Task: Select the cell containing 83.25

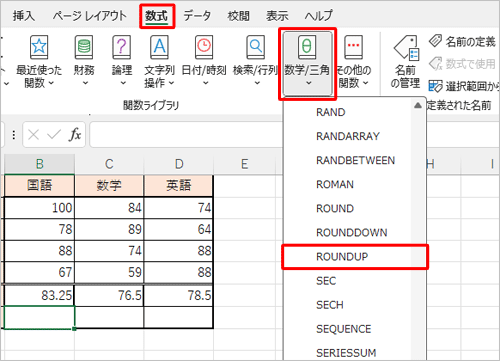Action: pyautogui.click(x=39, y=295)
